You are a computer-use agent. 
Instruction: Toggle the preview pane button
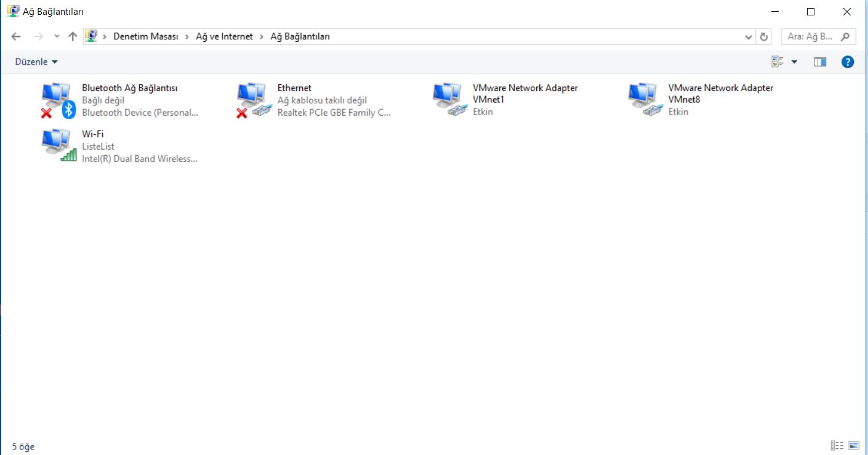pyautogui.click(x=820, y=62)
